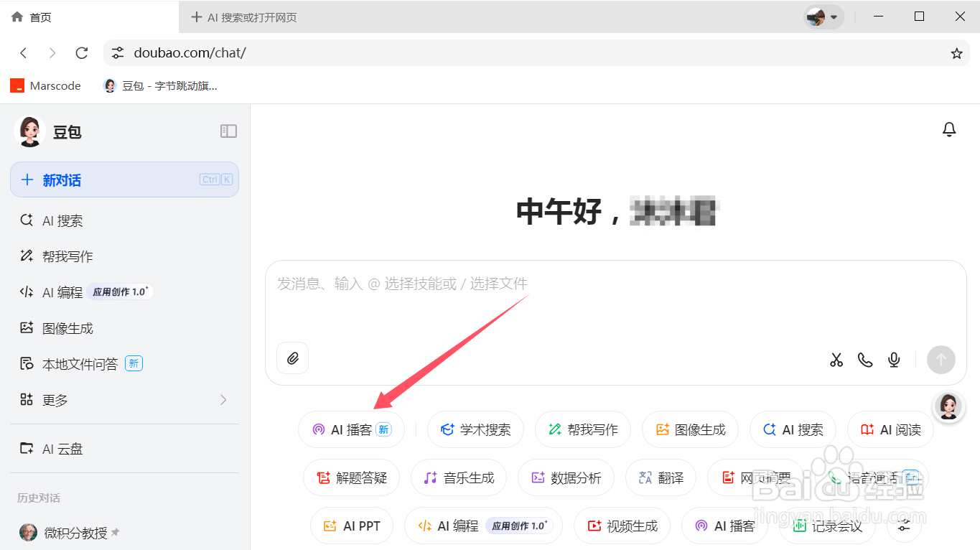
Task: Click the Doubao avatar in the sidebar header
Action: click(29, 131)
